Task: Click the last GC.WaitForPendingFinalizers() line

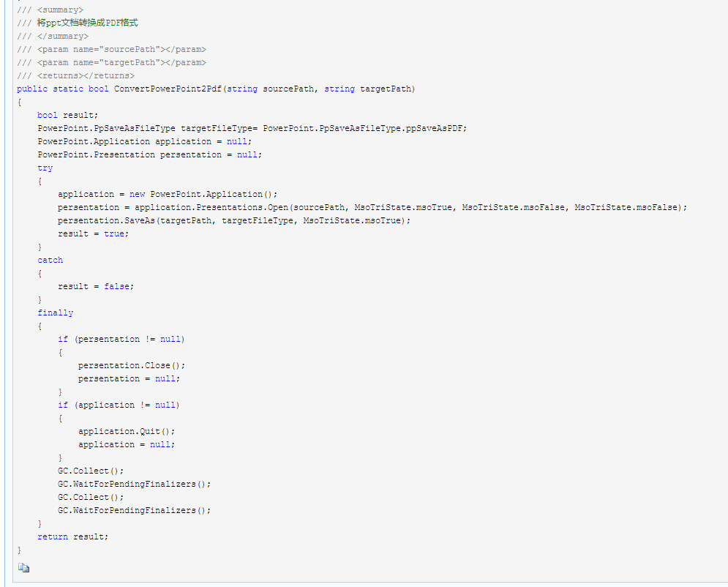Action: coord(135,510)
